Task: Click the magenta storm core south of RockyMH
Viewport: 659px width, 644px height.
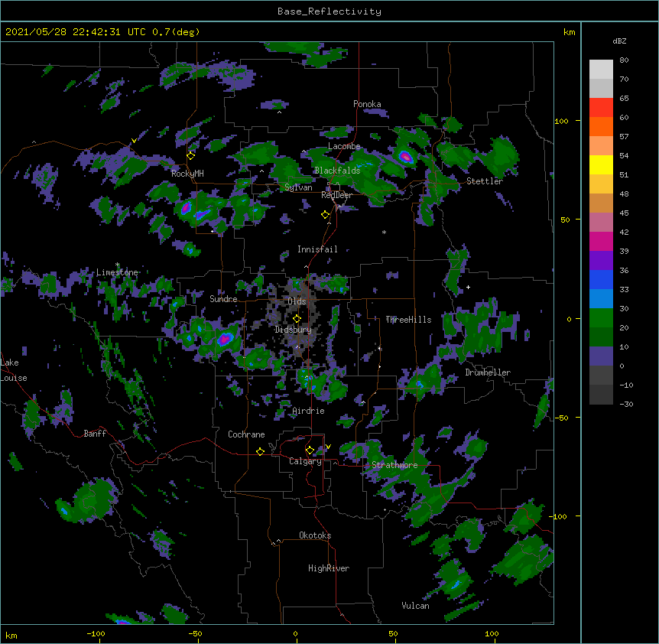Action: [x=186, y=208]
